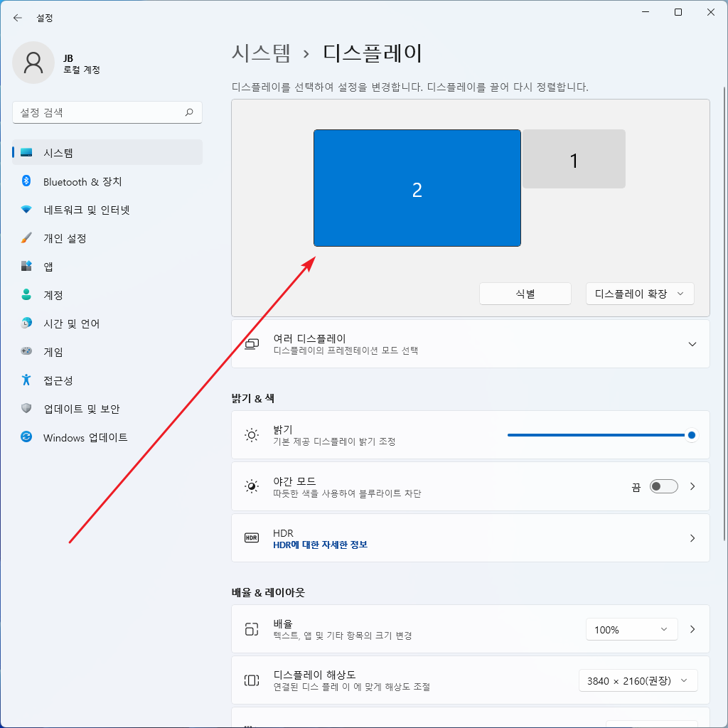728x728 pixels.
Task: Open the 100% scale dropdown
Action: click(x=631, y=630)
